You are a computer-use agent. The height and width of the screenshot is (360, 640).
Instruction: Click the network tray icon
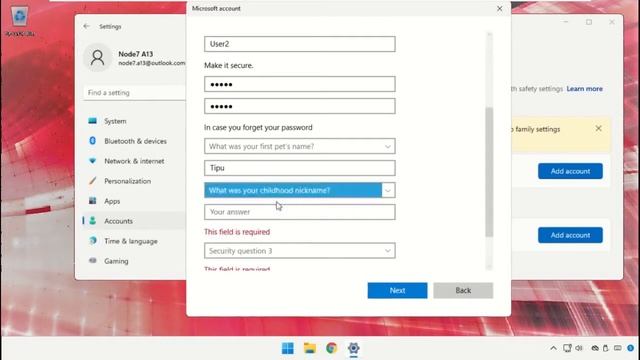(x=567, y=348)
